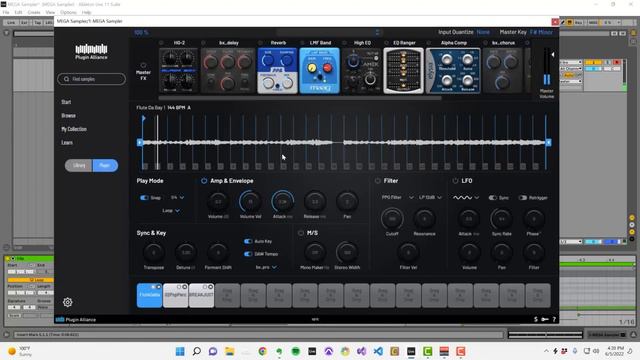Screen dimensions: 640x360
Task: Open the bx_chorus effect module
Action: [503, 71]
